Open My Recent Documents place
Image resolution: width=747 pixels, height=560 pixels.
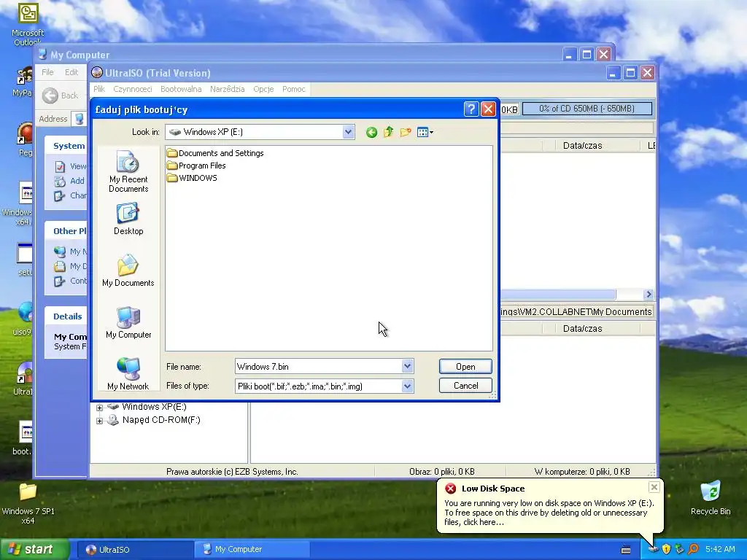(128, 171)
